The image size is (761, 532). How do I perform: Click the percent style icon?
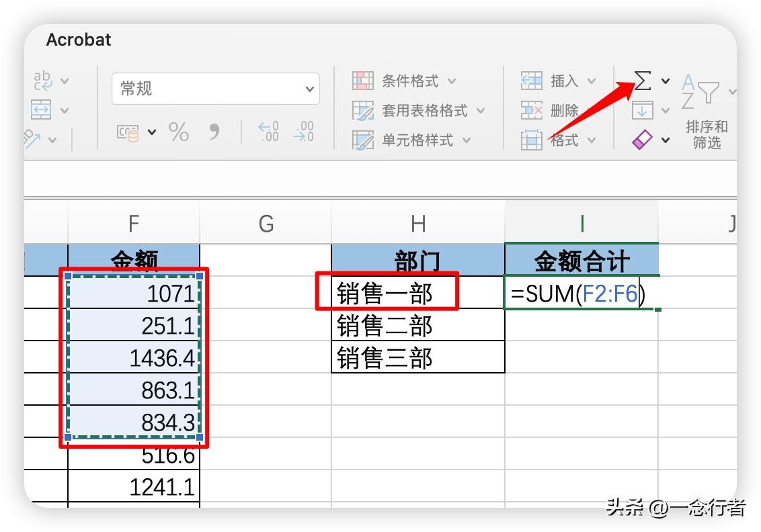179,132
